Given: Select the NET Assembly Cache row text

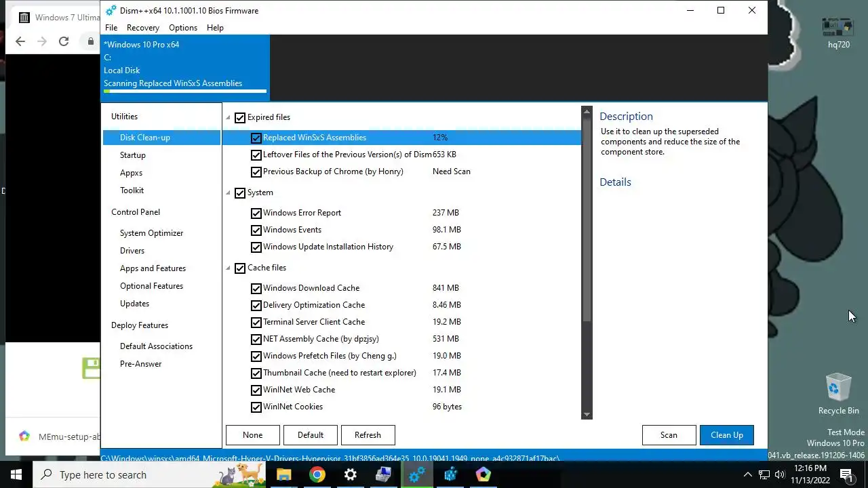Looking at the screenshot, I should pos(321,339).
